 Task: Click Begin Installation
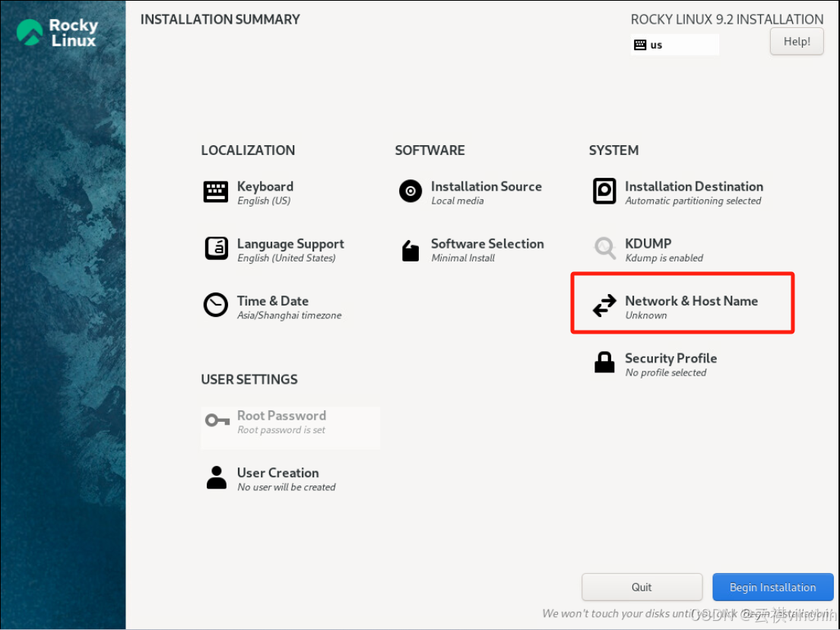click(x=772, y=587)
